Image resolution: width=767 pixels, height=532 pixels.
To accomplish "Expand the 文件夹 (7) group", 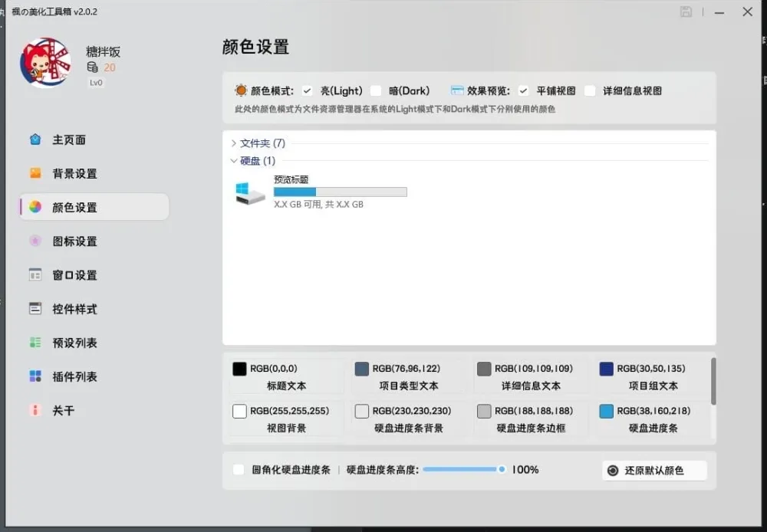I will pos(257,143).
